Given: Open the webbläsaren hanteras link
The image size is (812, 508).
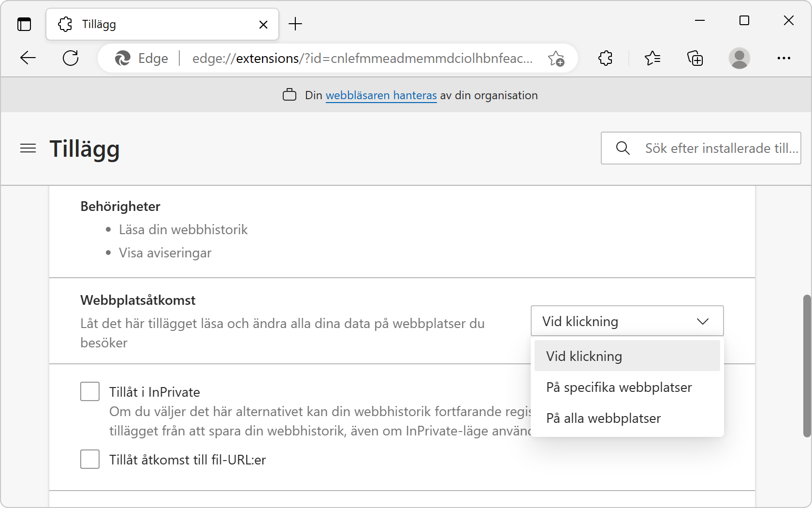Looking at the screenshot, I should [381, 95].
